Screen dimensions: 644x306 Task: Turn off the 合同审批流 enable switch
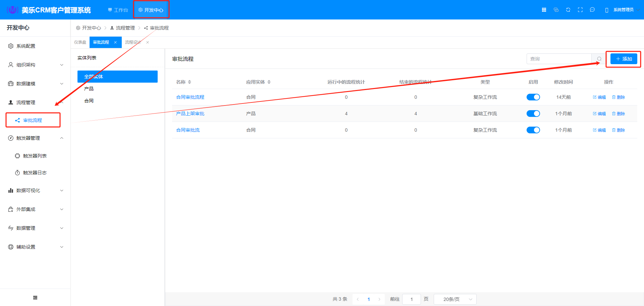click(533, 130)
